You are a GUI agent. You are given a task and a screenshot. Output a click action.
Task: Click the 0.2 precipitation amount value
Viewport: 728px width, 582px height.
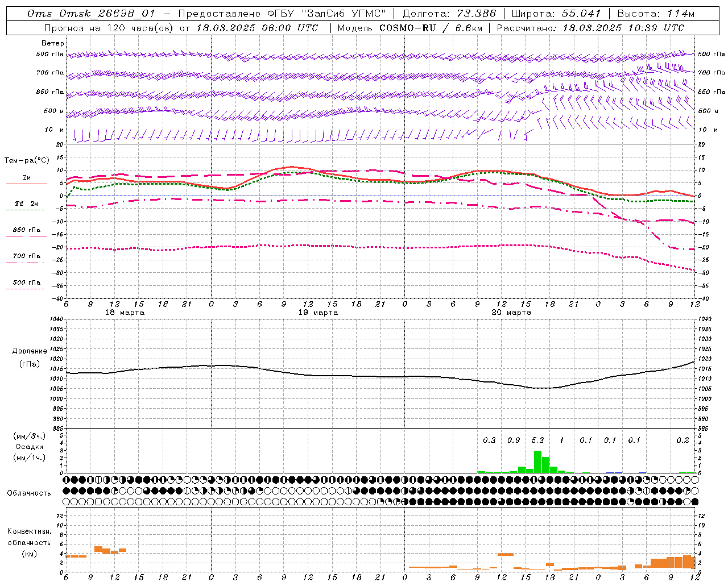[x=682, y=440]
